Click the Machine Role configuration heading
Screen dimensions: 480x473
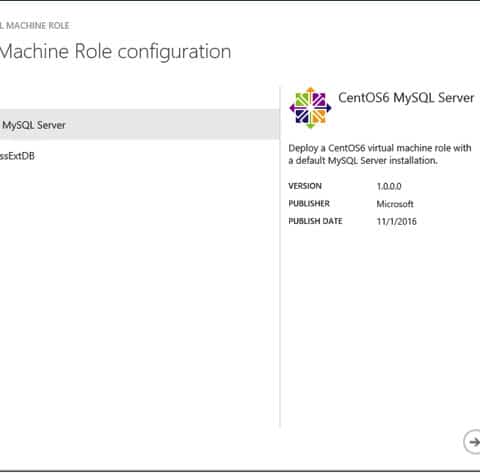pos(115,52)
